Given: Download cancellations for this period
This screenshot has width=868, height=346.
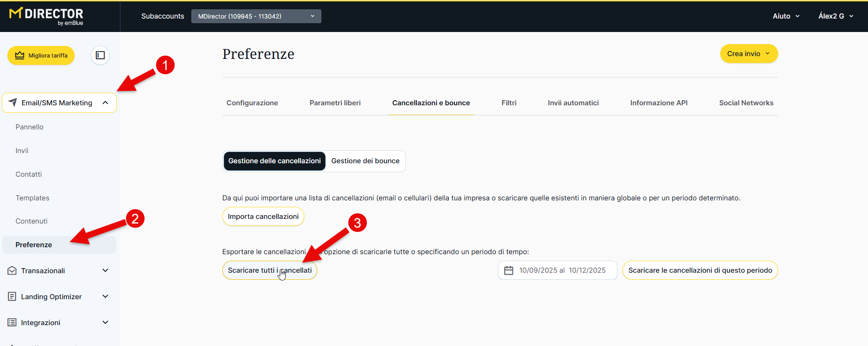Looking at the screenshot, I should pyautogui.click(x=700, y=270).
